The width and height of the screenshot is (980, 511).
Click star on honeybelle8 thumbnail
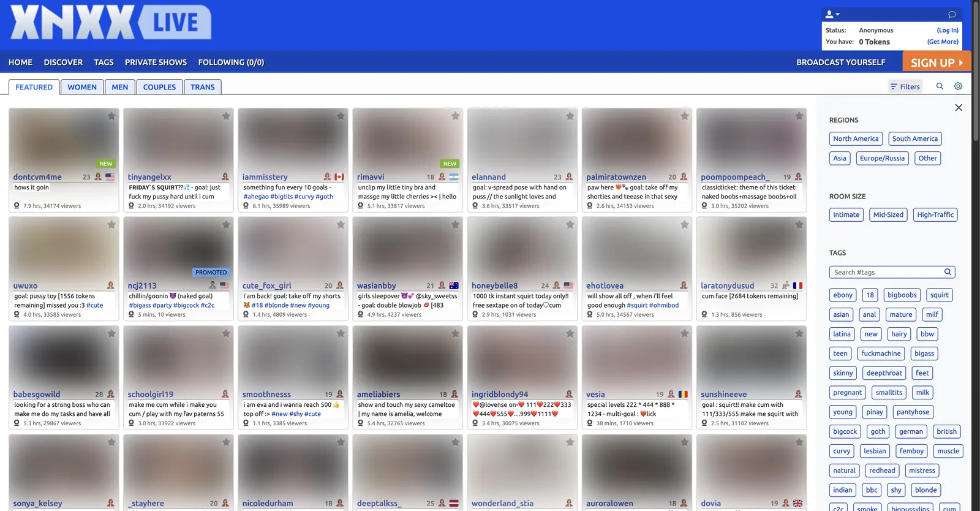pyautogui.click(x=570, y=225)
